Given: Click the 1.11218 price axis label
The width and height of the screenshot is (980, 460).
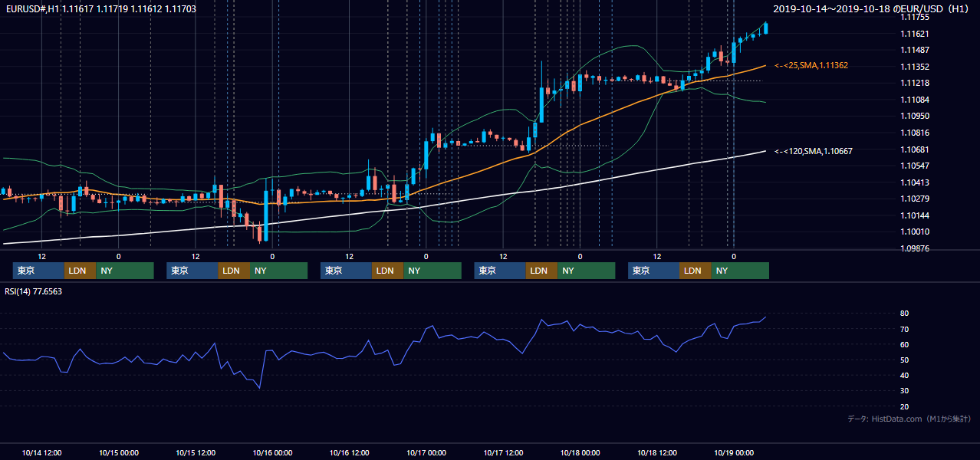Looking at the screenshot, I should pyautogui.click(x=914, y=83).
